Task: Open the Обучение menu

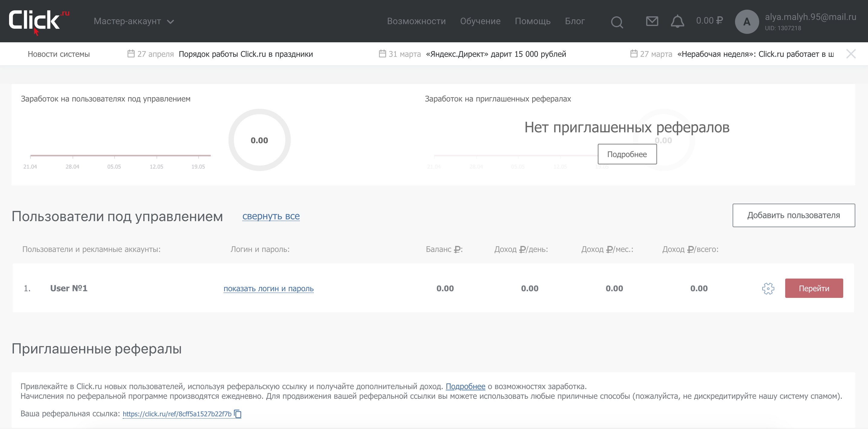Action: point(480,21)
